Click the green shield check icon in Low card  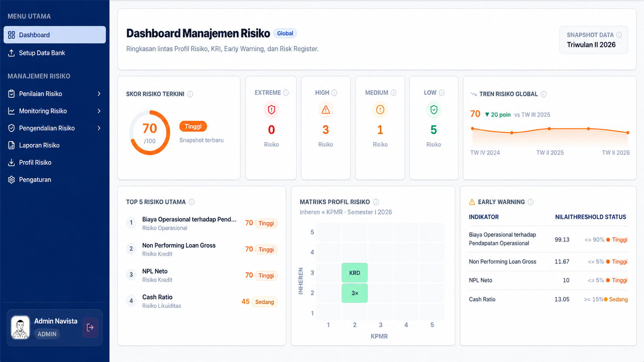click(434, 110)
